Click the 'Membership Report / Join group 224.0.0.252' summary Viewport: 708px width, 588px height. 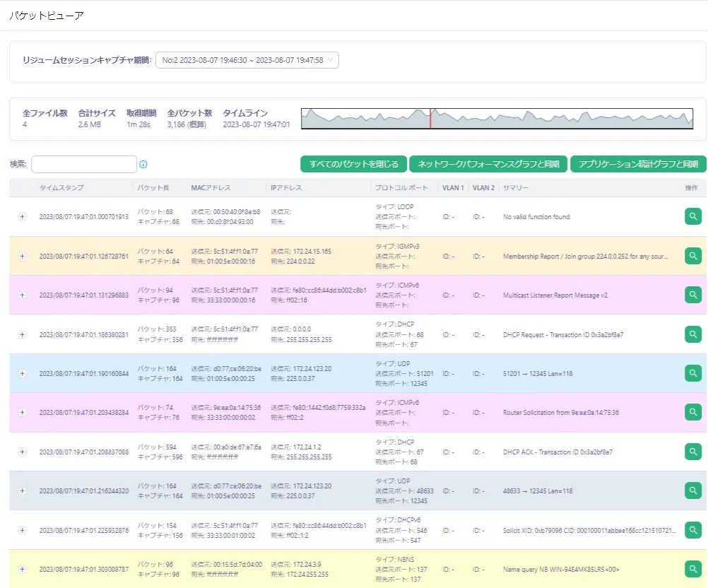tap(585, 256)
